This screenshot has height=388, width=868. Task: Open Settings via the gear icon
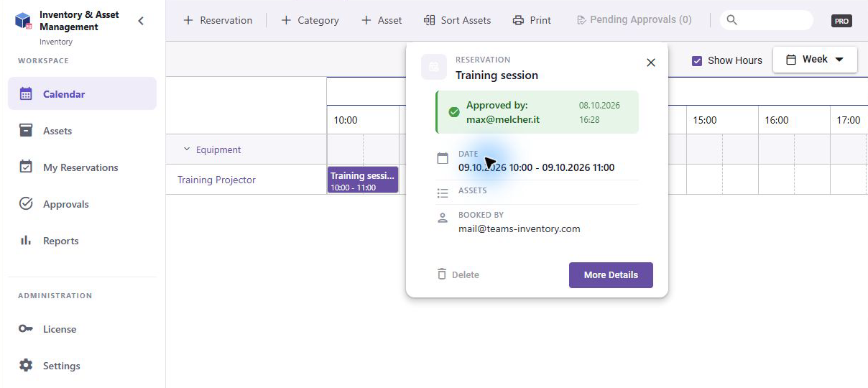click(26, 366)
